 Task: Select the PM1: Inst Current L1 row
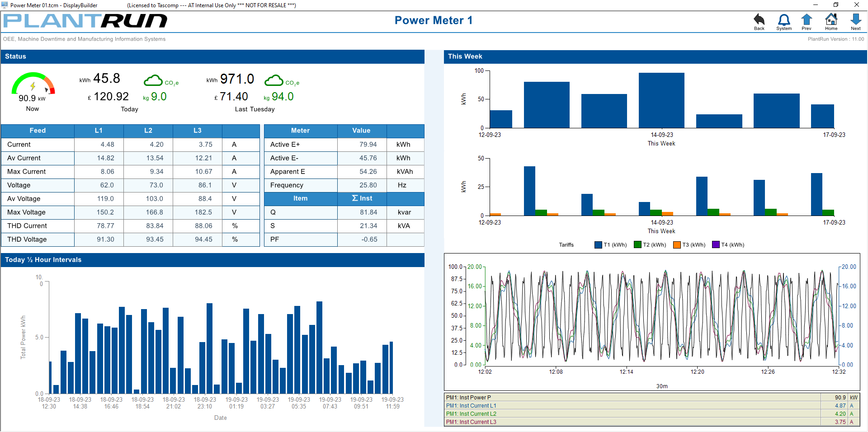[652, 406]
